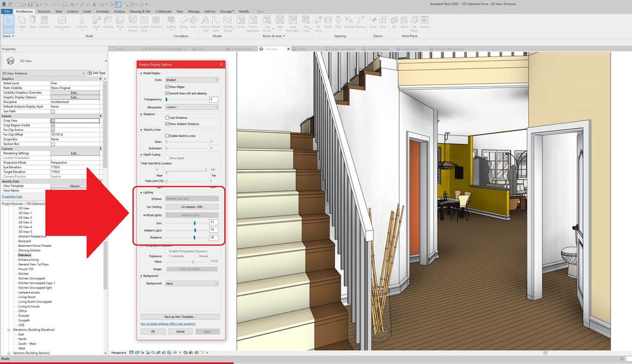This screenshot has height=364, width=632.
Task: Open the Silhouettes dropdown
Action: (x=192, y=107)
